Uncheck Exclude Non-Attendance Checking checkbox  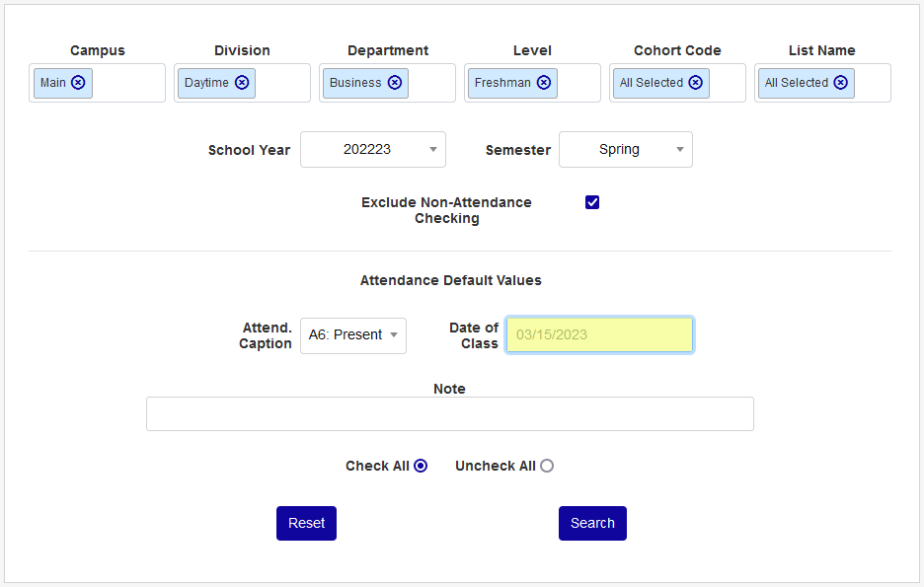(x=592, y=202)
